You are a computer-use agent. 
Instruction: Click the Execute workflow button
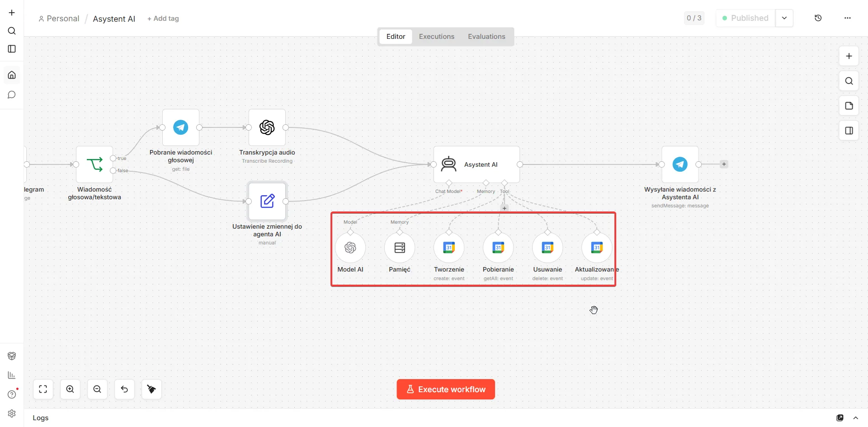click(x=446, y=389)
